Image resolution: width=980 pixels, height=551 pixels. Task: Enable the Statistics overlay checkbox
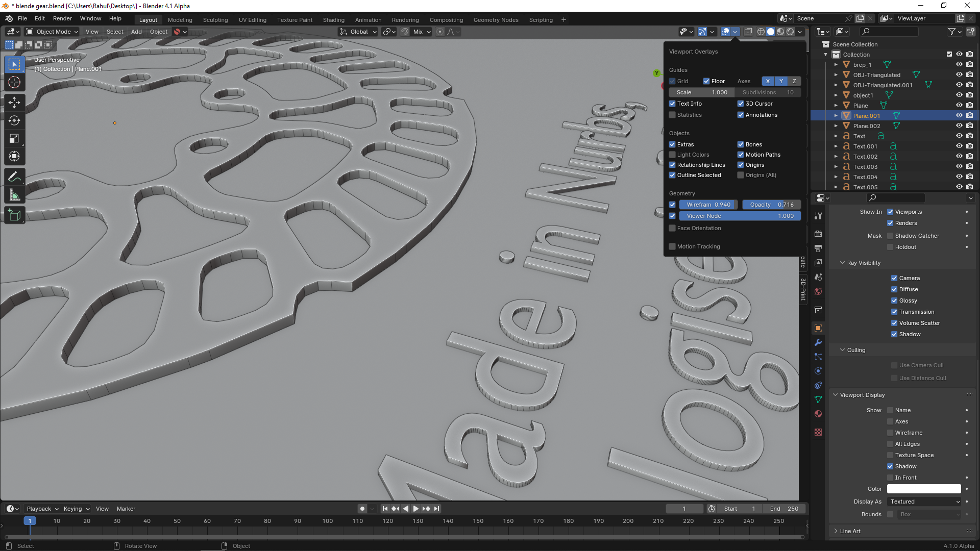pyautogui.click(x=672, y=115)
